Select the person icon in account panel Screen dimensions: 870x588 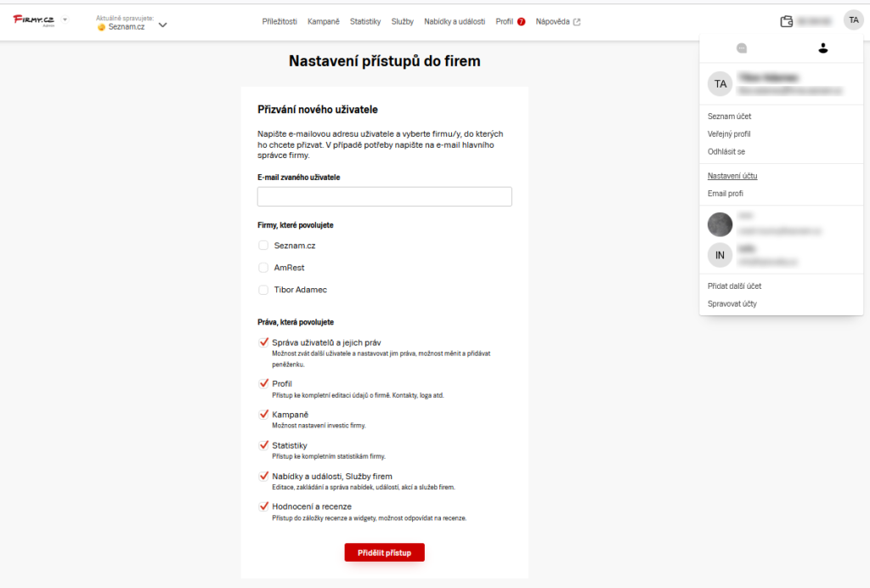(x=822, y=48)
